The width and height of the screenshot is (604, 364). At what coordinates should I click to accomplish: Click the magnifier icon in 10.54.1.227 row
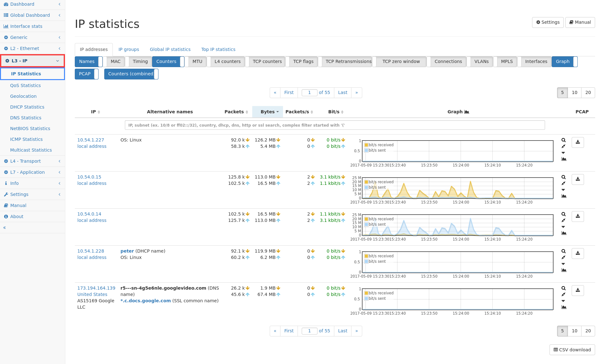pyautogui.click(x=563, y=140)
